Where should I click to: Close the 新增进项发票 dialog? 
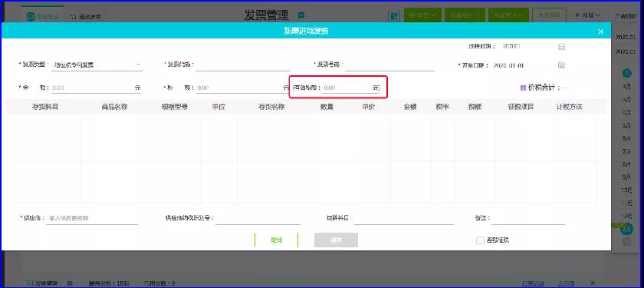click(600, 31)
